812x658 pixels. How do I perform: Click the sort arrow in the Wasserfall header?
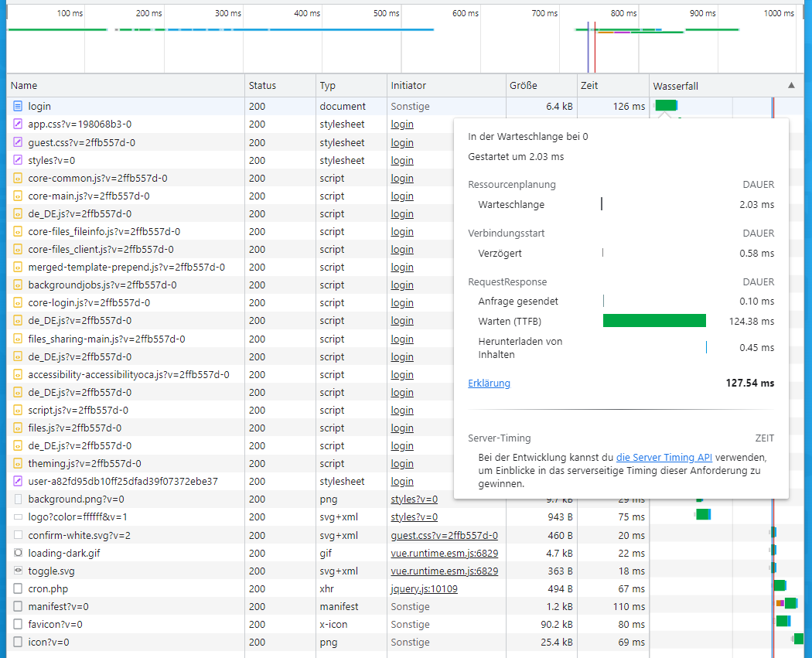[790, 86]
